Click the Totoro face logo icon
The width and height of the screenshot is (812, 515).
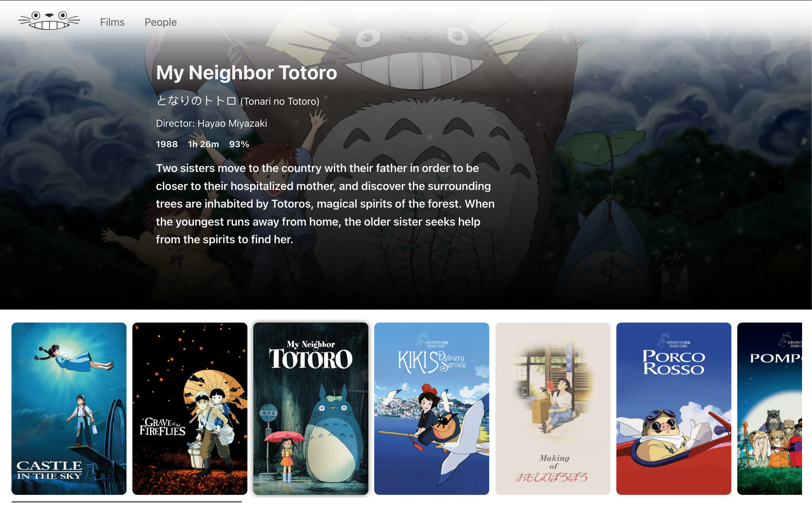[x=49, y=20]
